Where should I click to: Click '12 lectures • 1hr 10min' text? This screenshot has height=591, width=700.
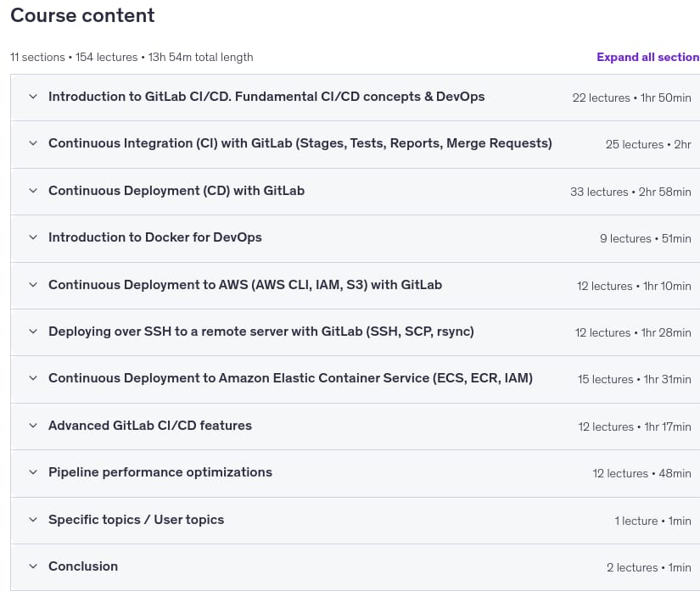[634, 286]
